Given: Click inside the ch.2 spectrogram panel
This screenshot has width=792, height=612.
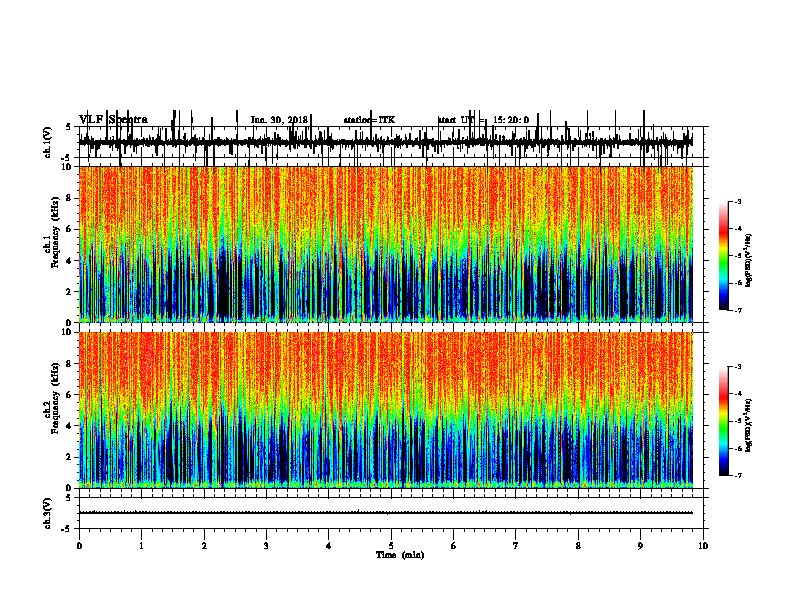Looking at the screenshot, I should [386, 410].
